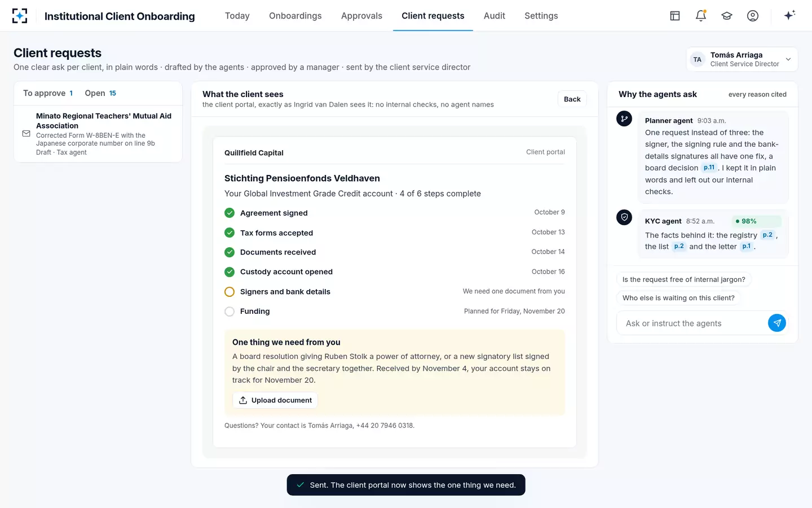This screenshot has height=508, width=812.
Task: Click 'Planned for Friday, November 20'
Action: 514,311
